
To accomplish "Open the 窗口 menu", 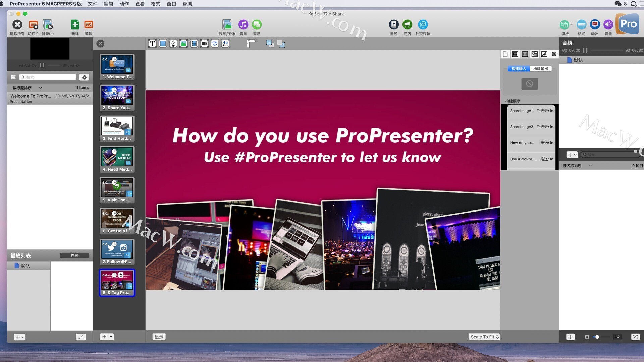I will [x=171, y=4].
